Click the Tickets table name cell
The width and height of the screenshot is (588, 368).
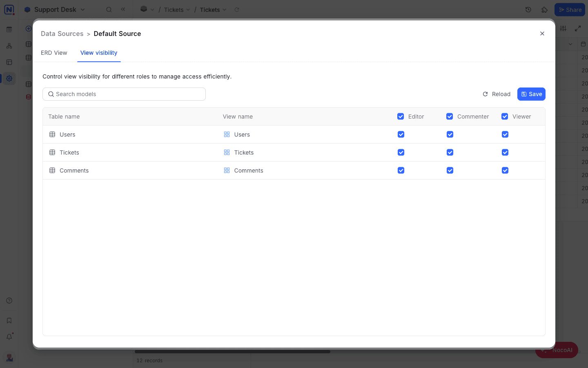click(130, 153)
